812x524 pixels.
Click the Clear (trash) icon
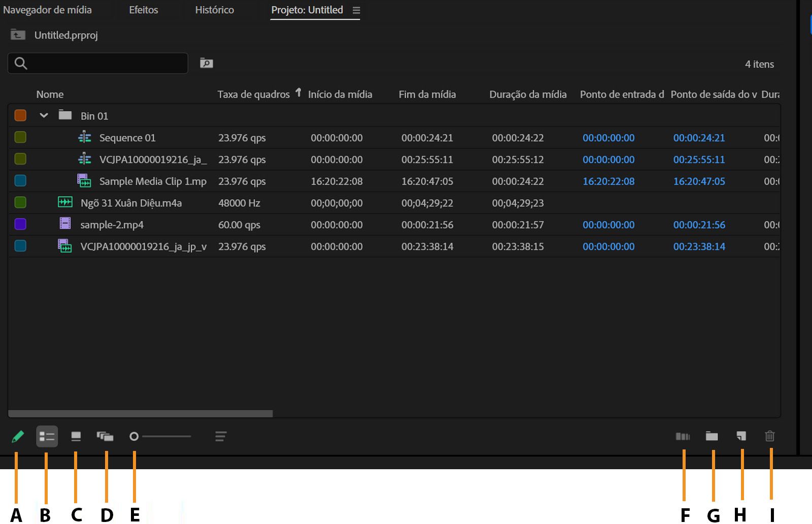769,436
